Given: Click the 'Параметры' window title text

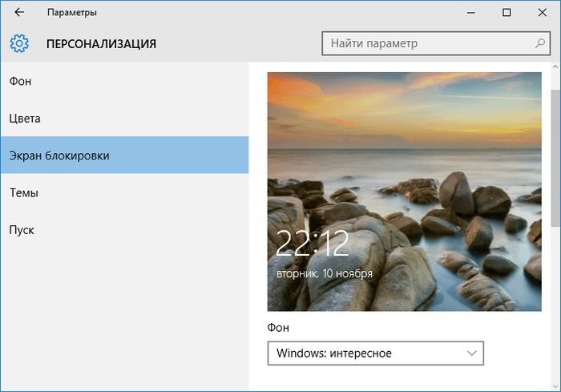Looking at the screenshot, I should coord(73,13).
